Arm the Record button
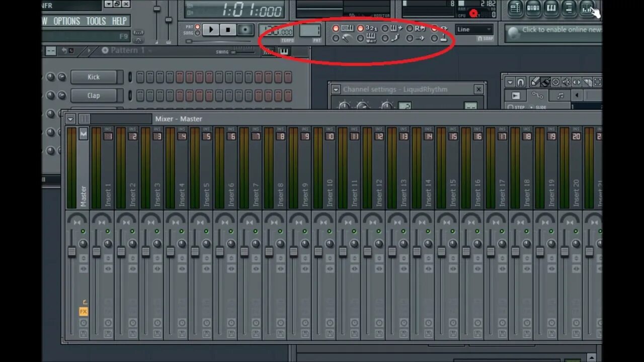This screenshot has height=362, width=644. 246,30
